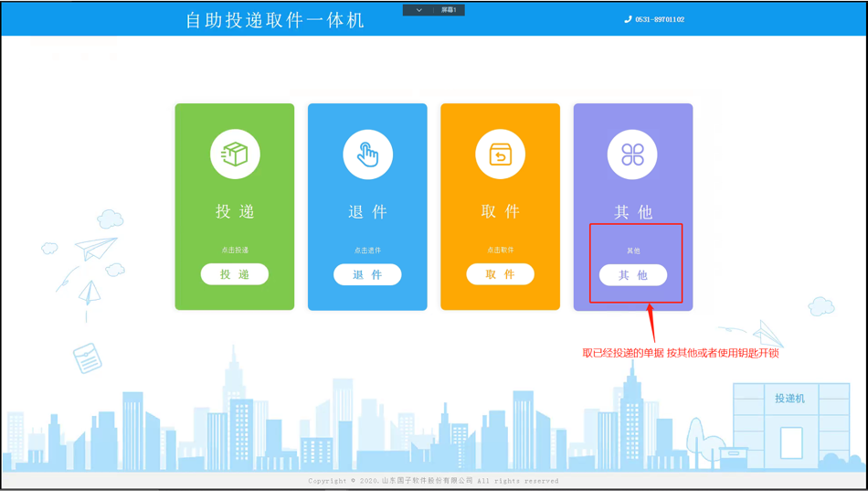Click the four-leaf clover 其他 icon

632,155
